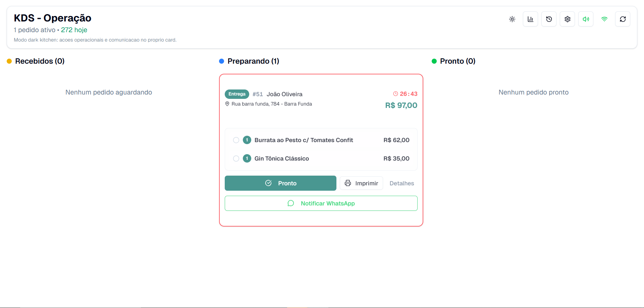Check off Burrata ao Pesto item
Viewport: 644px width, 308px height.
point(236,140)
